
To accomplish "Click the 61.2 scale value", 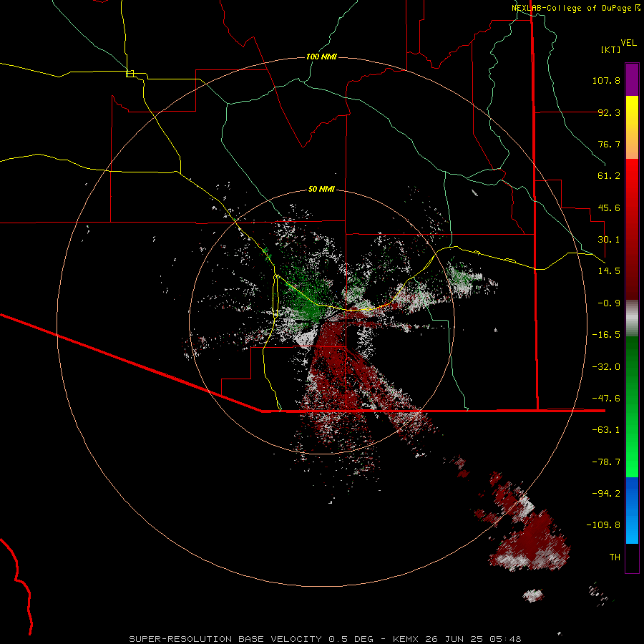I will pyautogui.click(x=609, y=176).
